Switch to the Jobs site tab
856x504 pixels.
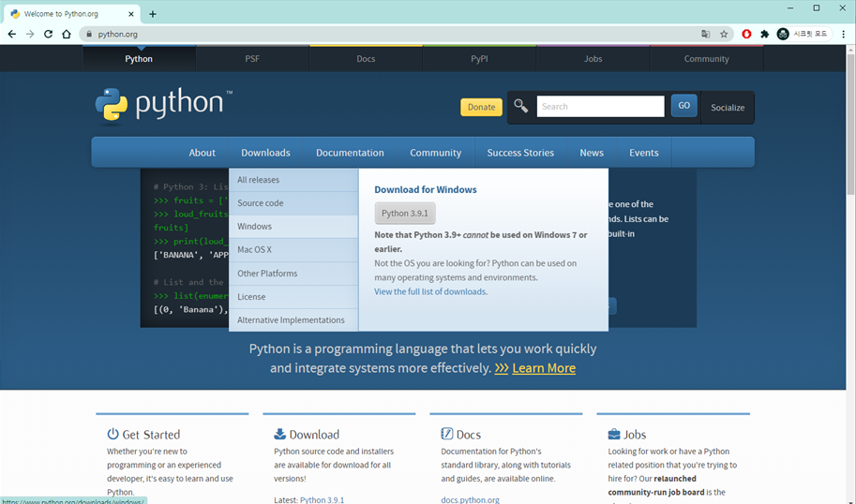tap(593, 58)
